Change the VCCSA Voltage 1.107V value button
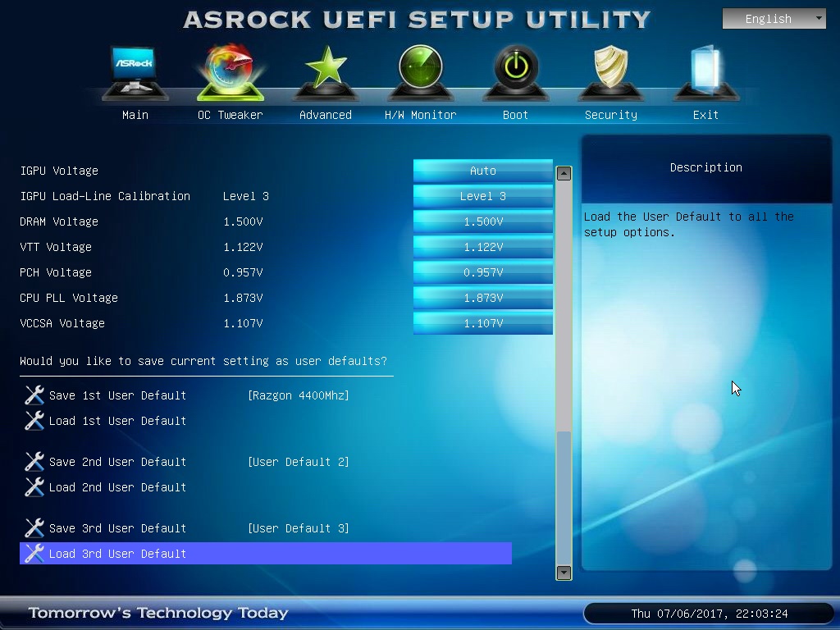The image size is (840, 630). click(x=482, y=323)
